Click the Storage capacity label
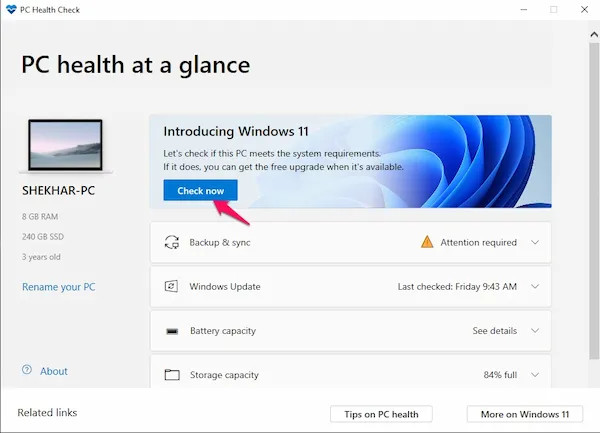Viewport: 600px width, 433px height. (224, 375)
